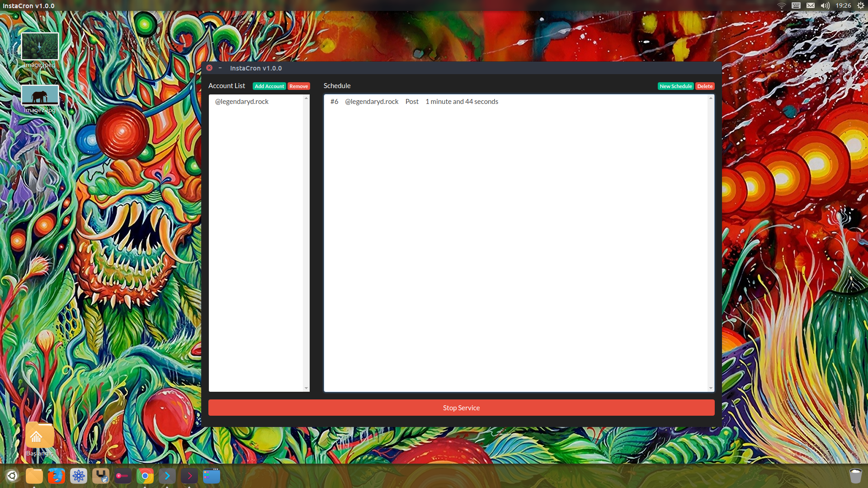
Task: Click the 19:26 clock
Action: pyautogui.click(x=843, y=5)
